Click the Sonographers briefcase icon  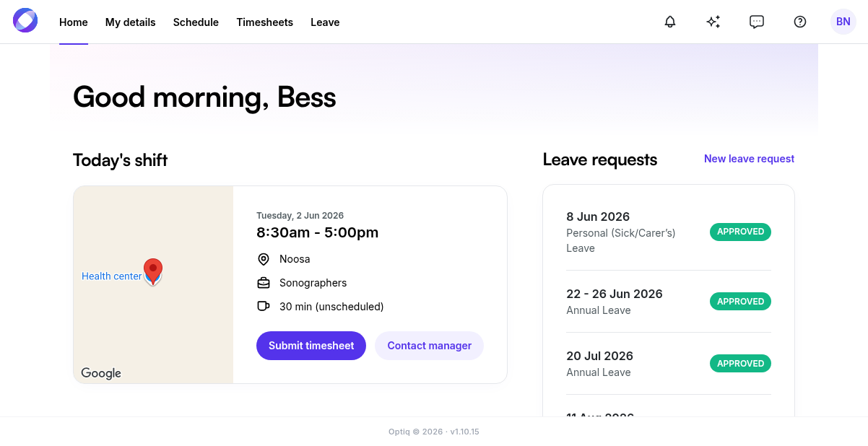click(264, 283)
